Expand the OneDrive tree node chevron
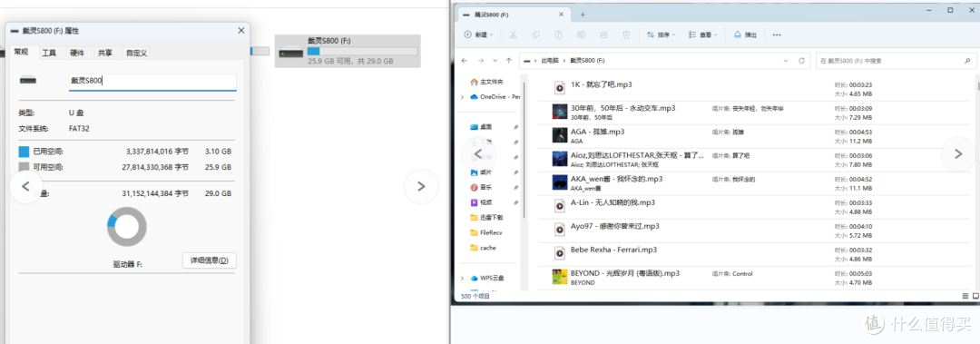This screenshot has height=344, width=980. (x=462, y=97)
